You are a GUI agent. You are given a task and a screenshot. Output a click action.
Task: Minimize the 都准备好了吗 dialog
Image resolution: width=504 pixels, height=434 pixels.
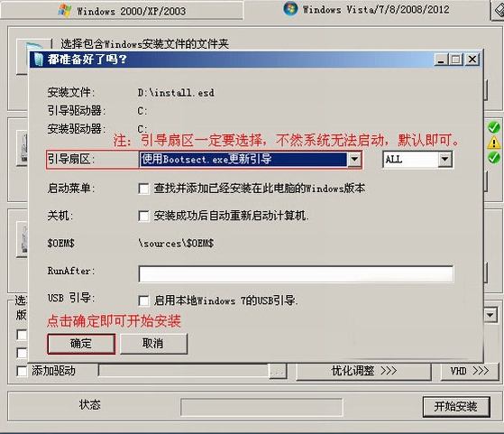(441, 60)
